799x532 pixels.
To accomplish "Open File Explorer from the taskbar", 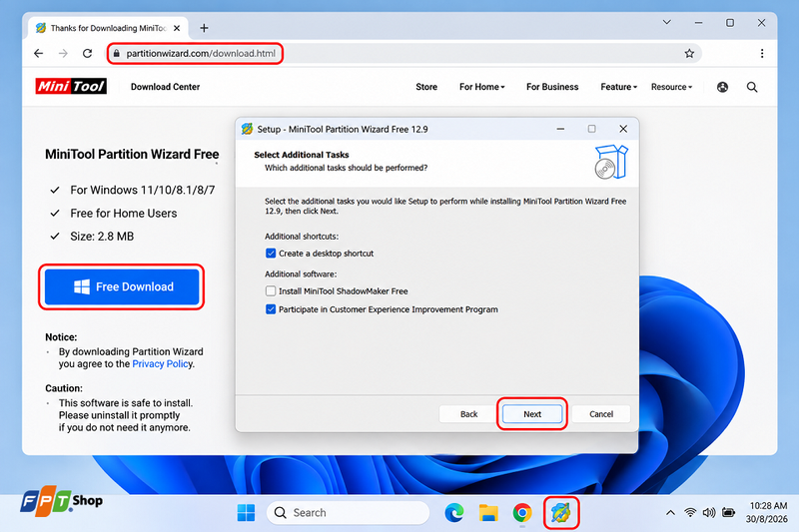I will 488,513.
